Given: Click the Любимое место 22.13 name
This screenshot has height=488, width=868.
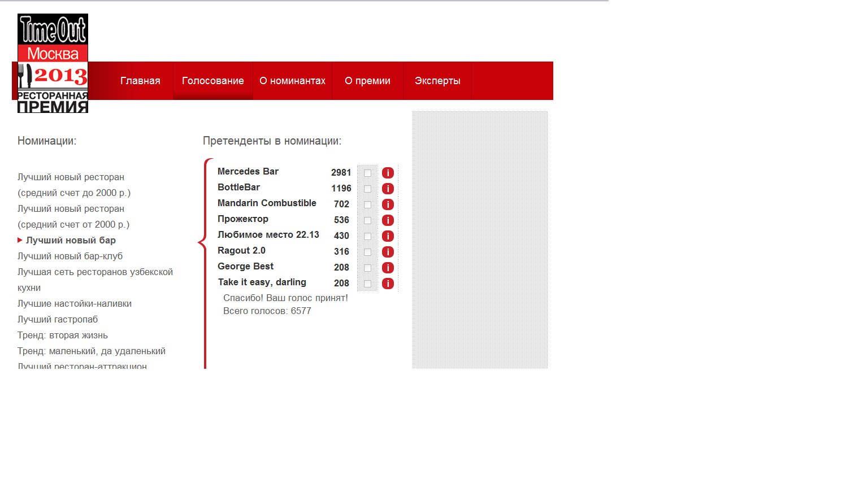Looking at the screenshot, I should click(x=268, y=234).
